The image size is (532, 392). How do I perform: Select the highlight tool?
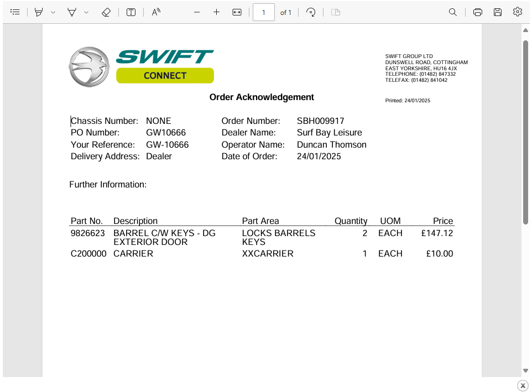click(x=39, y=12)
